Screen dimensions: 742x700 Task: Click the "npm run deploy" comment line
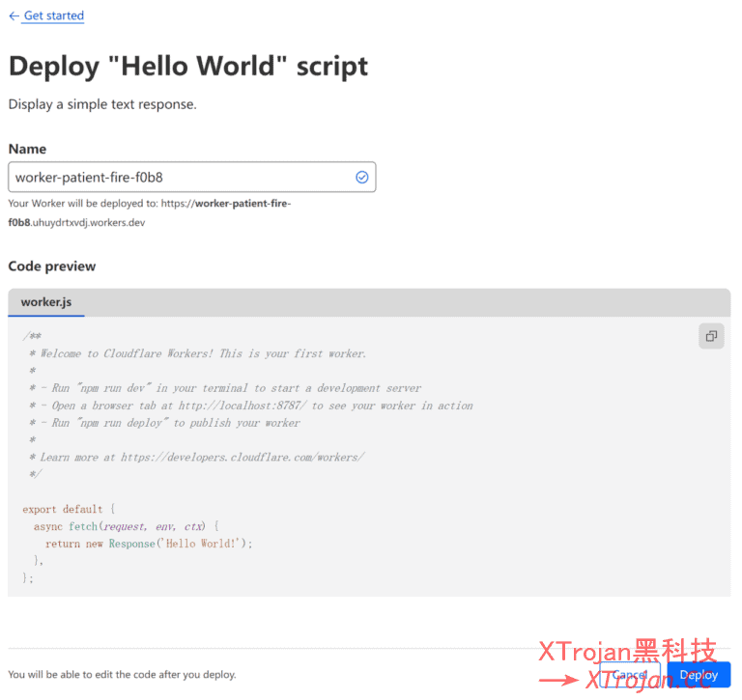click(164, 423)
